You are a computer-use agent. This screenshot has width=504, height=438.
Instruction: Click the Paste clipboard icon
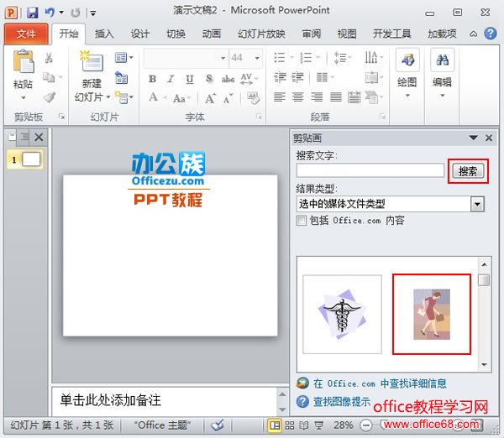[24, 61]
